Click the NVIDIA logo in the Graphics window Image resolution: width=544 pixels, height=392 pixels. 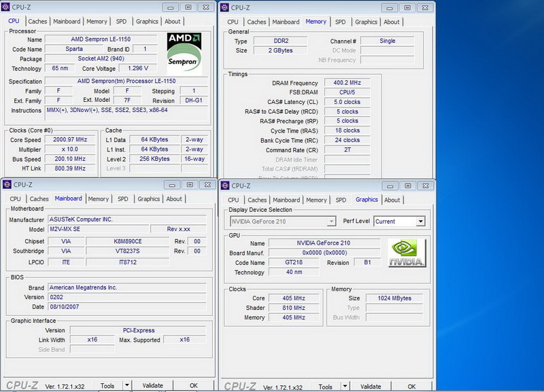pyautogui.click(x=407, y=253)
